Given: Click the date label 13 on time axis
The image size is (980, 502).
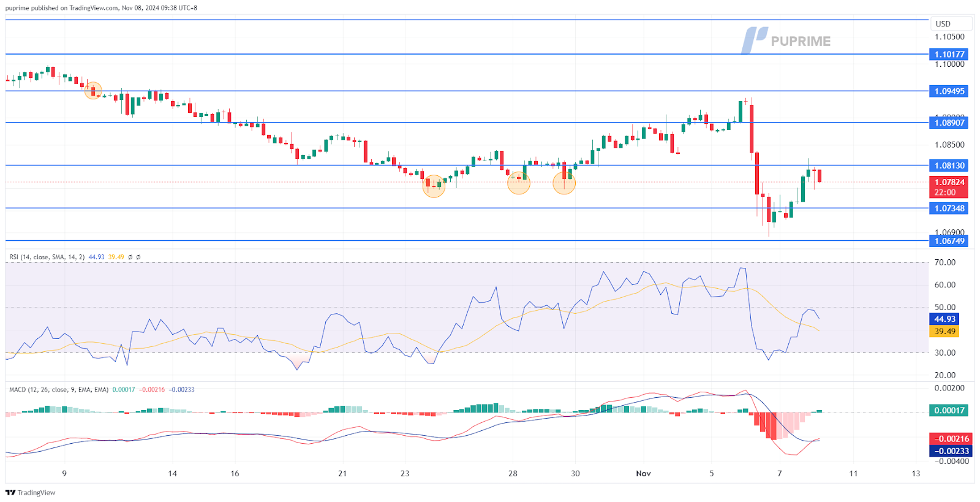Looking at the screenshot, I should [916, 474].
